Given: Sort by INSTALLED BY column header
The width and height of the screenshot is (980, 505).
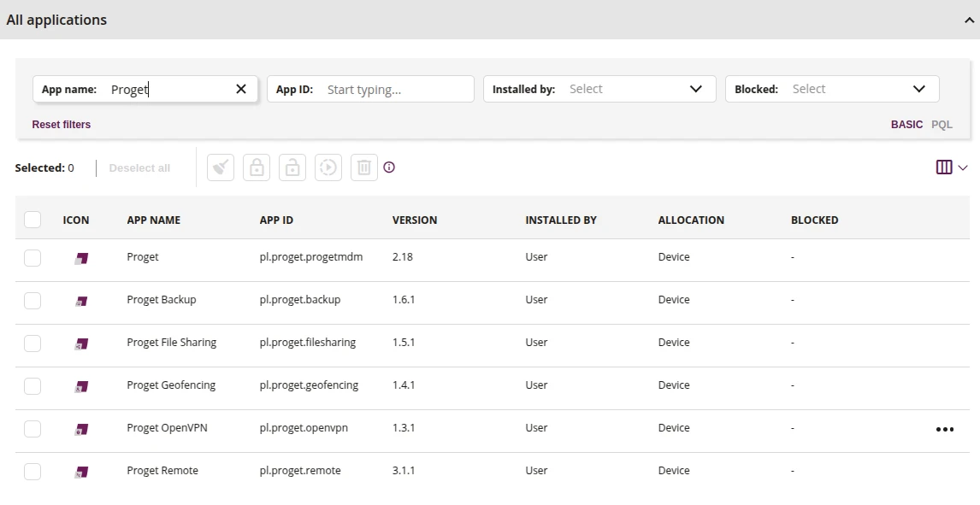Looking at the screenshot, I should tap(561, 220).
